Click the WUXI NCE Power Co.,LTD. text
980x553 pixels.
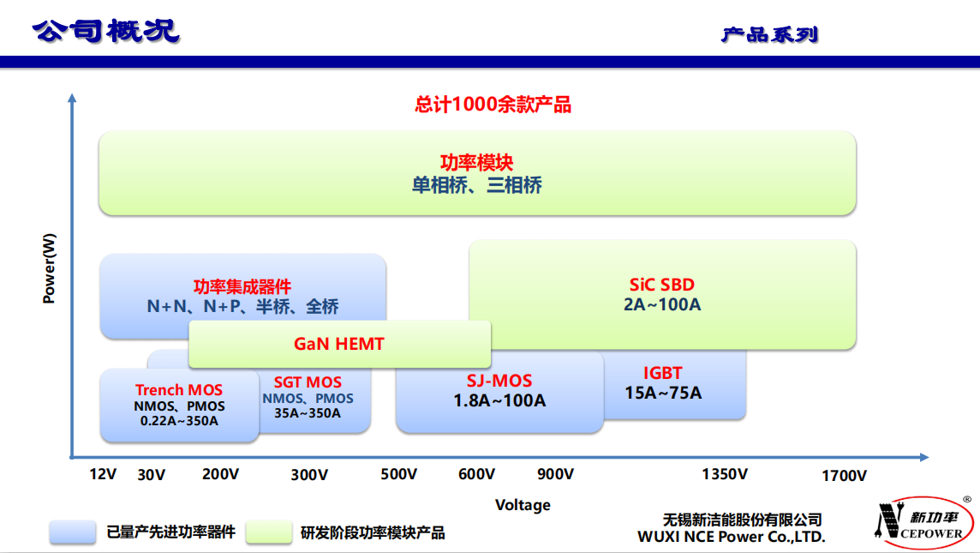(731, 537)
